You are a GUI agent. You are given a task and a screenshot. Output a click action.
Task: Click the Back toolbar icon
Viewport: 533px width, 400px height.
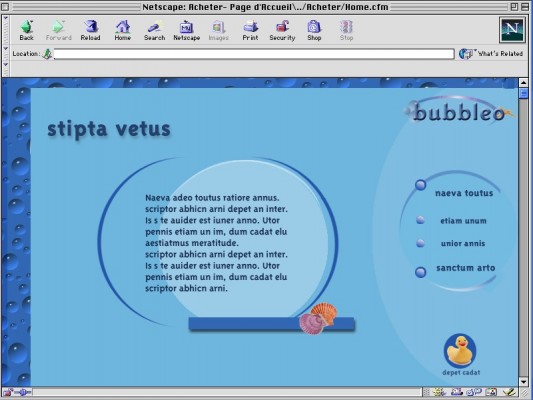(x=27, y=30)
